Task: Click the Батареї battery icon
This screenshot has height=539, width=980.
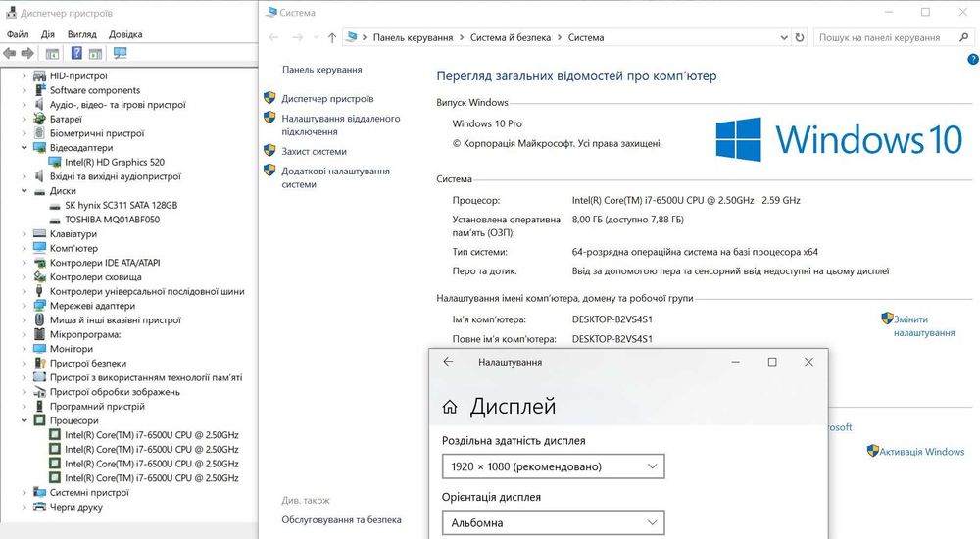Action: [x=39, y=119]
